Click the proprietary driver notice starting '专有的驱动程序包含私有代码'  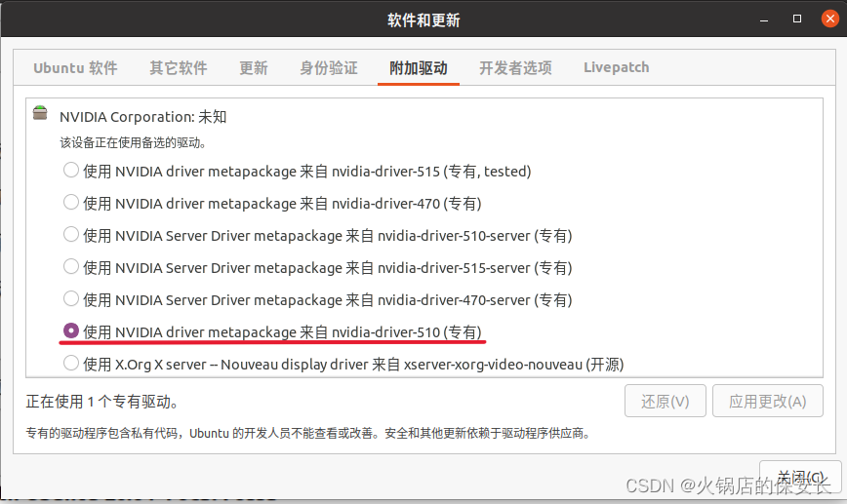[x=308, y=433]
